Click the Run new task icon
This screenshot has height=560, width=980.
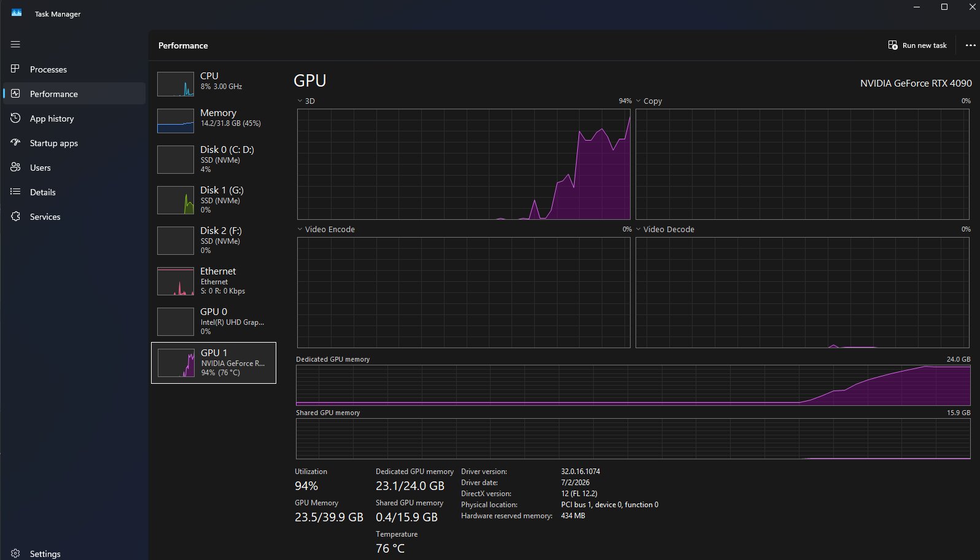point(893,45)
